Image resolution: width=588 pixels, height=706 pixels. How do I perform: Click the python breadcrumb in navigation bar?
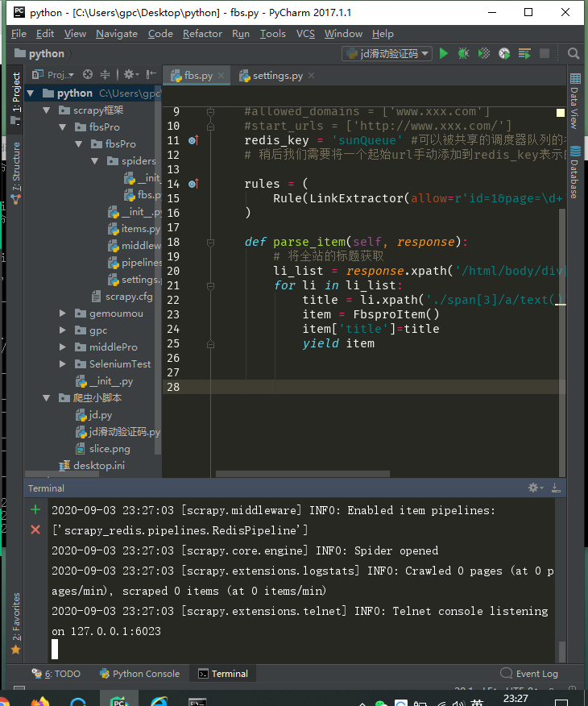click(39, 53)
